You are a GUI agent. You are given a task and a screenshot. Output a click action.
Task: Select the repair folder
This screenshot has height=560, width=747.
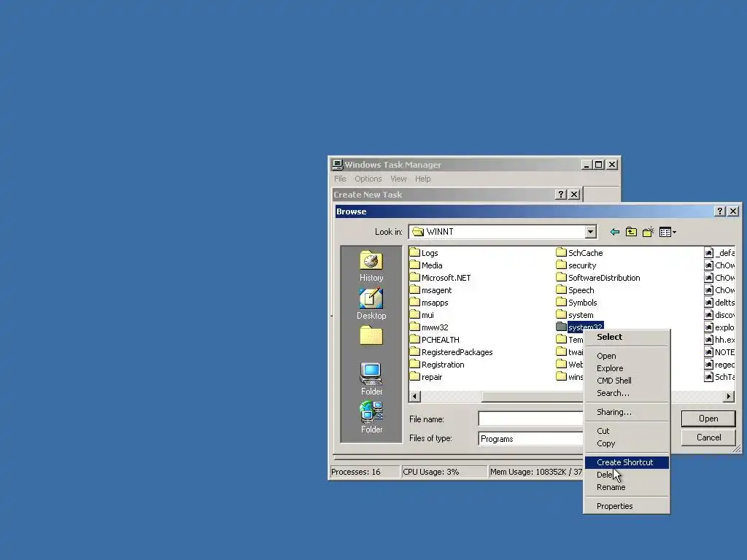tap(426, 377)
